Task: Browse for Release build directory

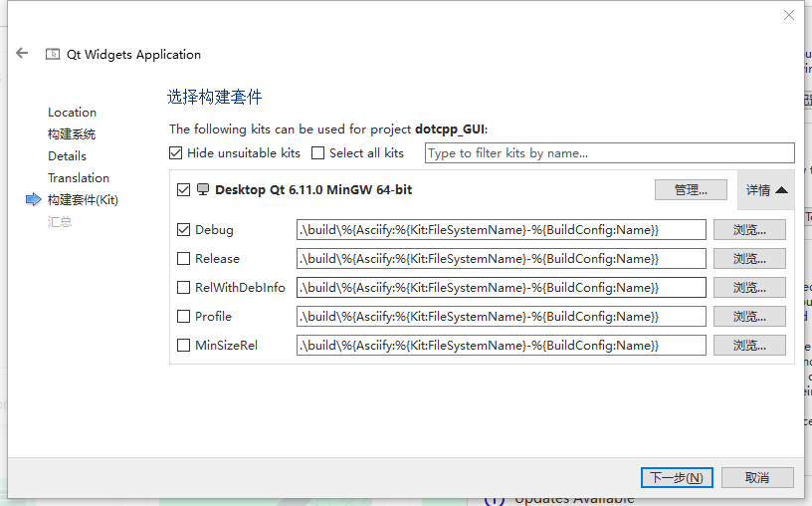Action: click(749, 259)
